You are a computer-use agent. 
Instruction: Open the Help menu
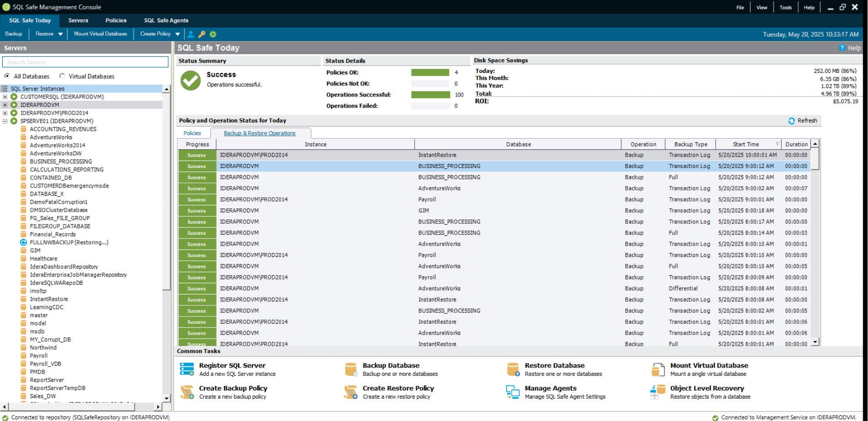click(x=809, y=7)
